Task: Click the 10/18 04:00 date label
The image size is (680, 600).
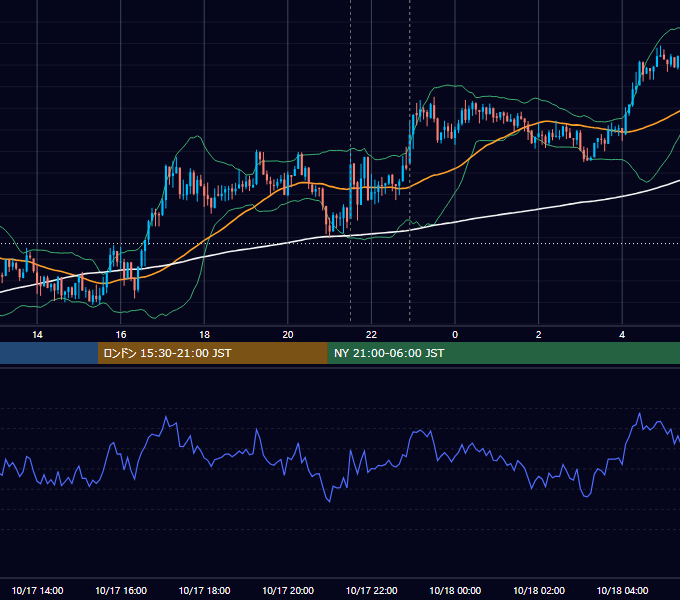Action: pos(622,590)
